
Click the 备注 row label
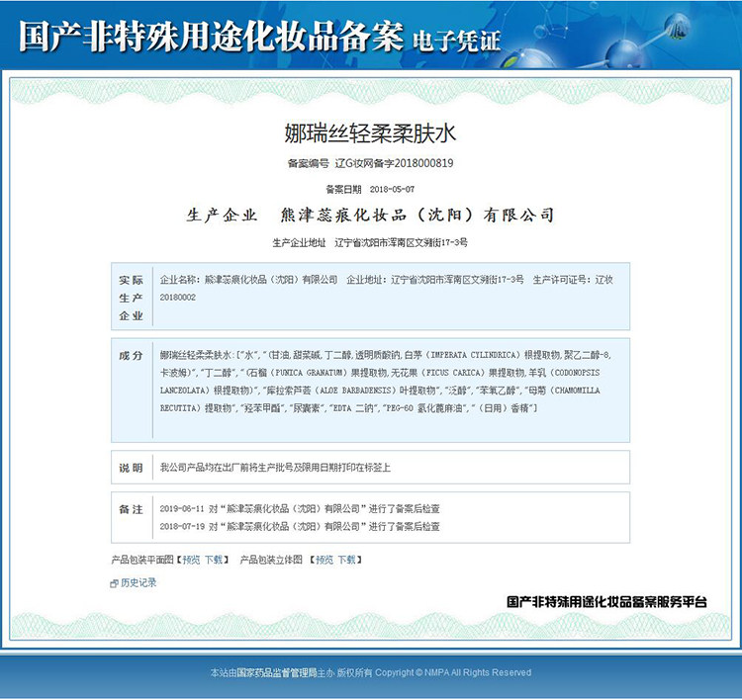pyautogui.click(x=131, y=509)
